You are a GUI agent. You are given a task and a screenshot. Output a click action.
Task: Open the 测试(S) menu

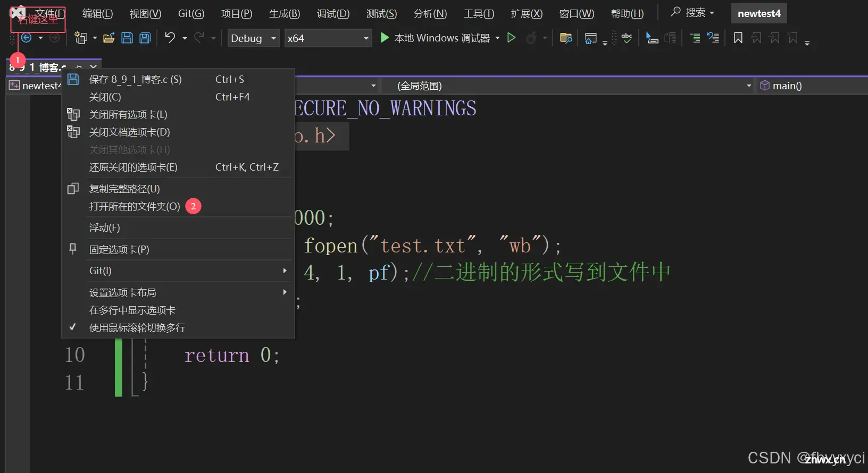pyautogui.click(x=381, y=14)
